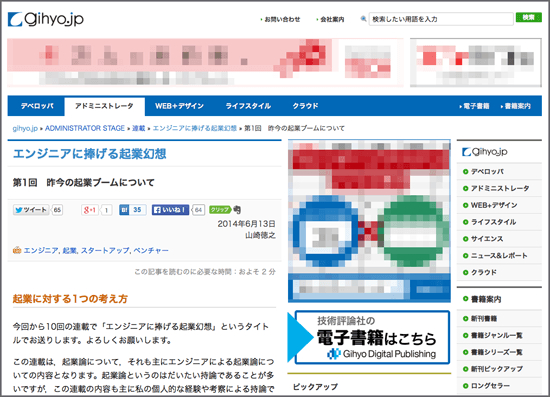The image size is (550, 397).
Task: Click the green bullet beside サイエンス
Action: 465,239
